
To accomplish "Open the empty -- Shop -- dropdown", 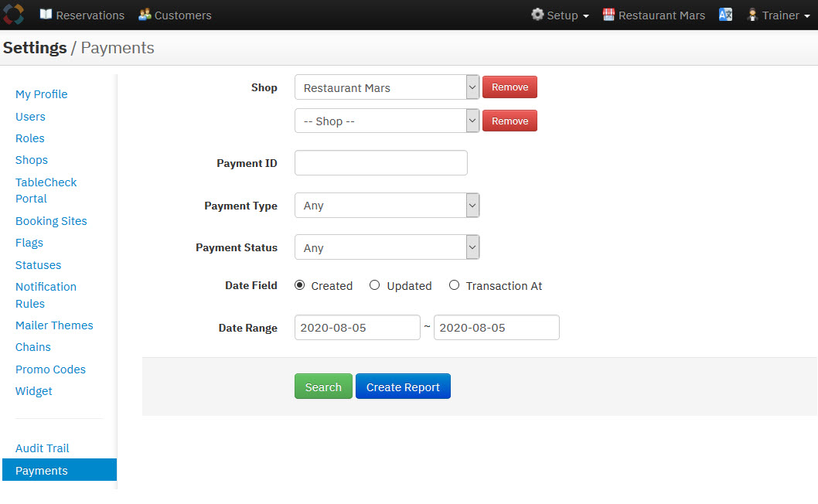I will [x=387, y=121].
